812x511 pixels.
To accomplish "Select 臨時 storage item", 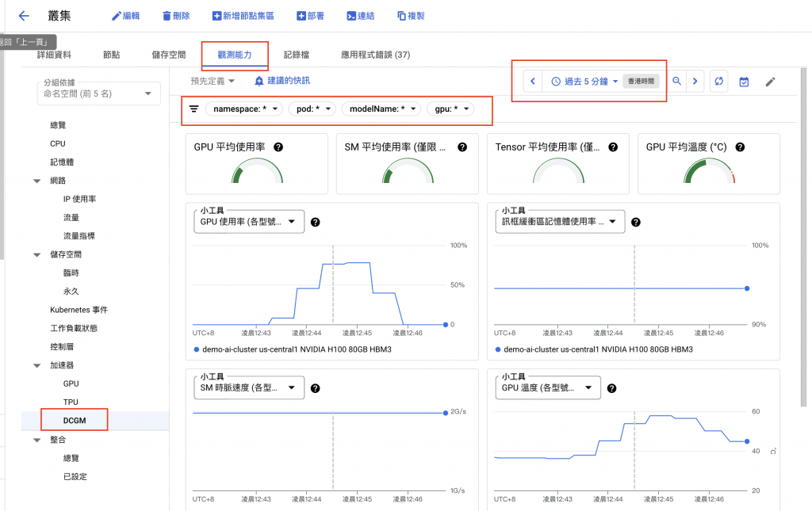I will click(x=71, y=273).
